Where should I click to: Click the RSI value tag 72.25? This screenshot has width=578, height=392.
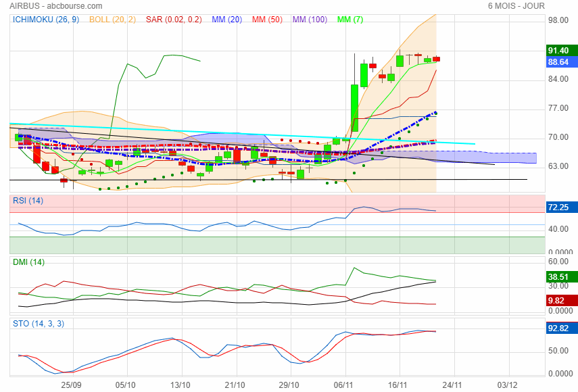(562, 207)
